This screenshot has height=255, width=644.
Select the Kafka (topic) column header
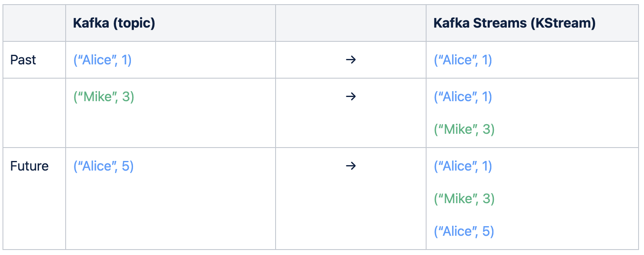click(114, 23)
